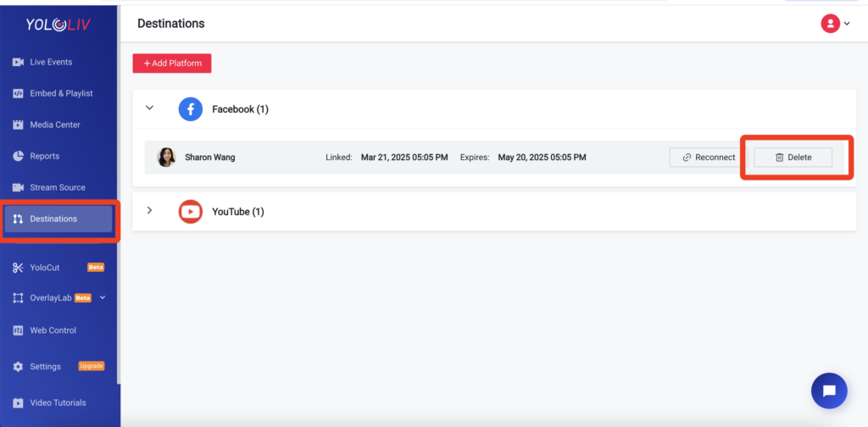Click the linked date Mar 21, 2025
Viewport: 868px width, 427px height.
[404, 158]
